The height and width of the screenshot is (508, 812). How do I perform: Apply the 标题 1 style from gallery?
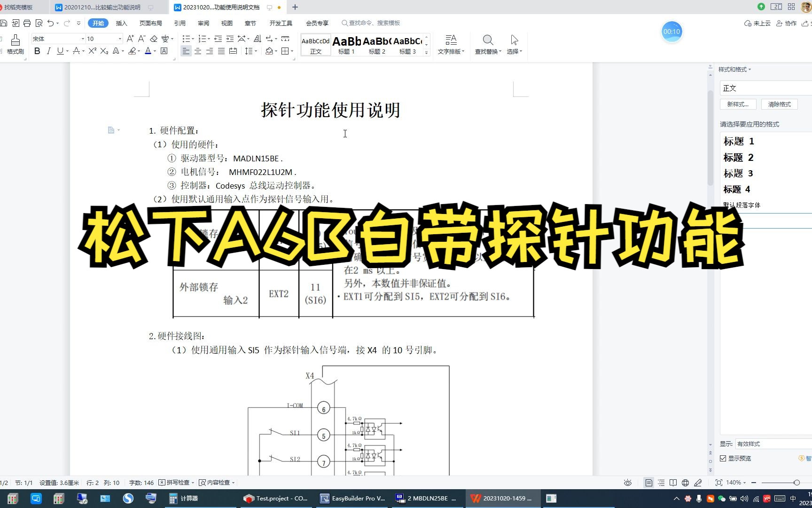346,45
